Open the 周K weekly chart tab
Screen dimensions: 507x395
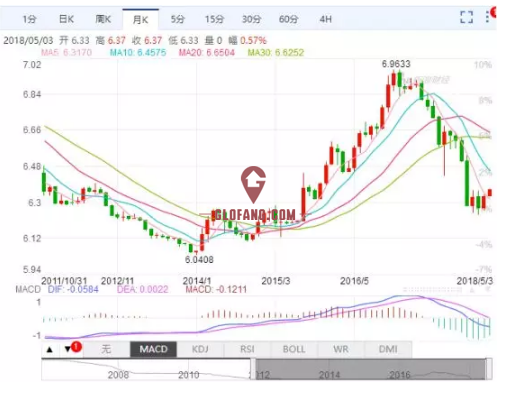click(103, 19)
